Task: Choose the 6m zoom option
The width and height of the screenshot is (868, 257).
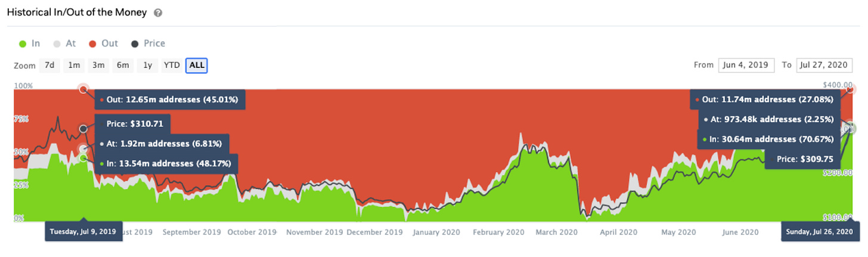Action: tap(123, 65)
